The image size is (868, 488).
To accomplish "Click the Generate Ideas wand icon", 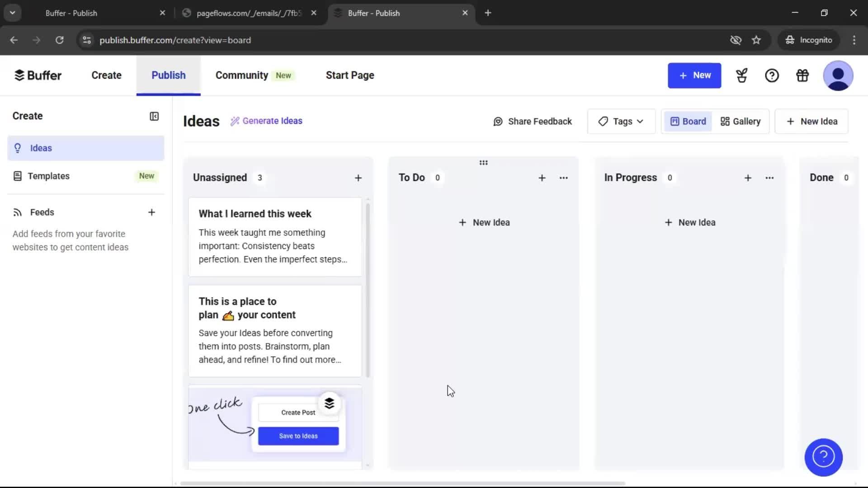I will pyautogui.click(x=235, y=121).
